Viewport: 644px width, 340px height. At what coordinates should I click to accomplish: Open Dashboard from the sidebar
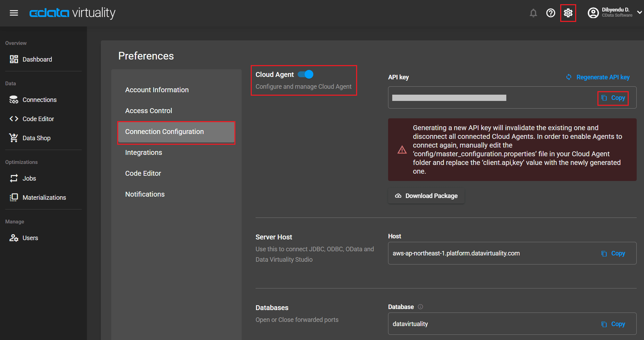tap(37, 60)
